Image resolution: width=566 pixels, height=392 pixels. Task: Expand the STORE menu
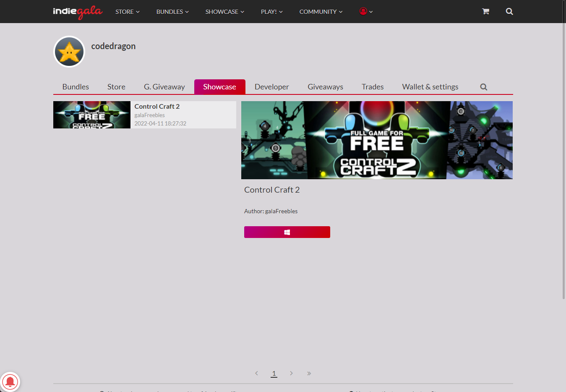point(128,12)
